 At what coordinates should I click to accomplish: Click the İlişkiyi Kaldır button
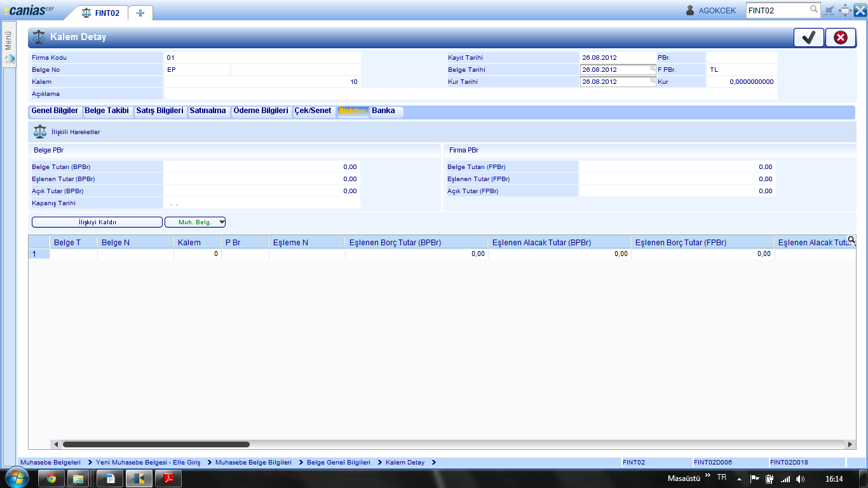[97, 222]
